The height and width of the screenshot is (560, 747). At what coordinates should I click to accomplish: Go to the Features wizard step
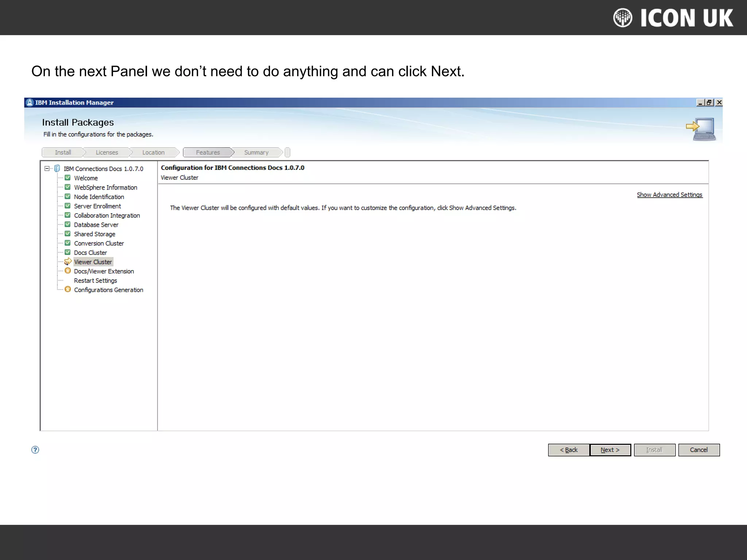(x=208, y=152)
